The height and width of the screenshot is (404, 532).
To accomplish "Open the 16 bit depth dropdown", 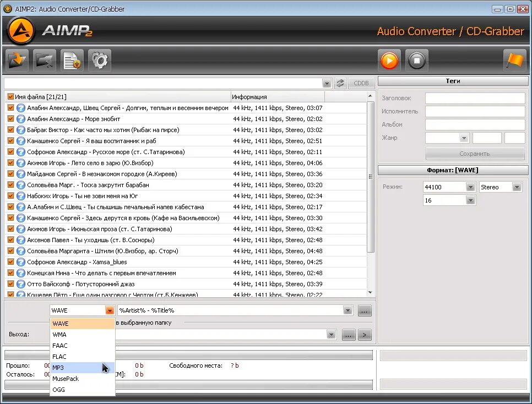I will 470,200.
